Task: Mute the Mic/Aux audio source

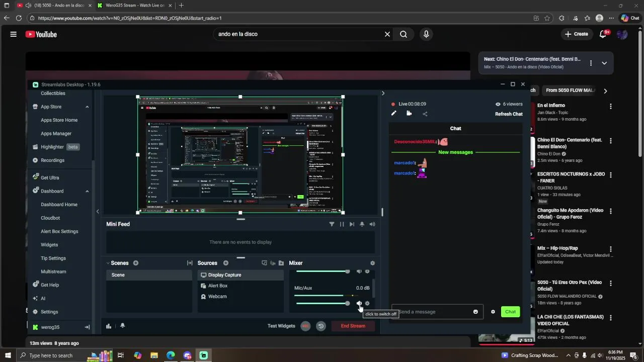Action: [359, 303]
